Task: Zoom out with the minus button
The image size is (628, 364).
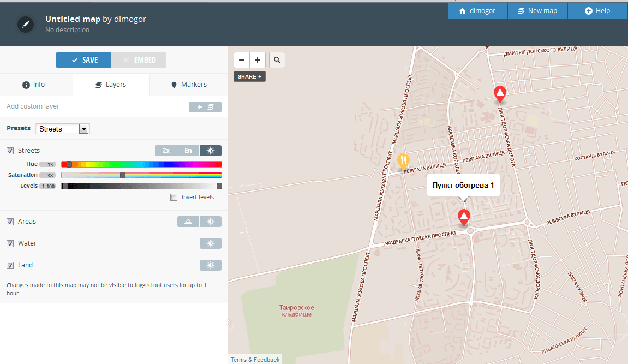Action: pos(242,60)
